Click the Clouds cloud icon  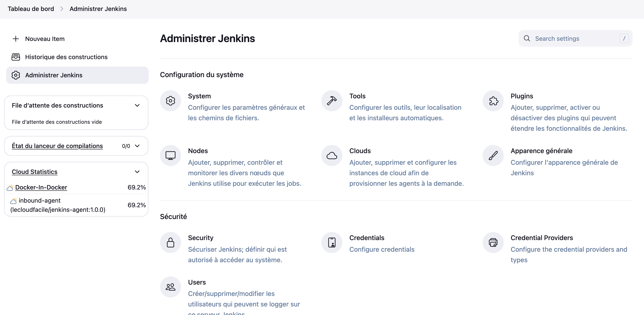[x=331, y=156]
